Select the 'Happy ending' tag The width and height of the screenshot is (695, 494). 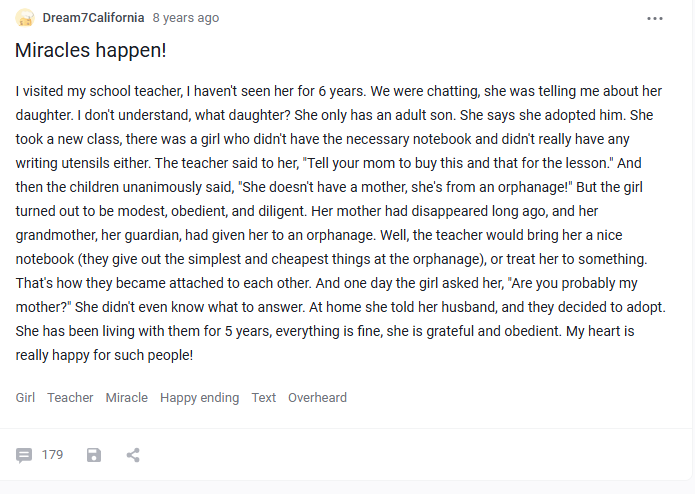point(199,397)
